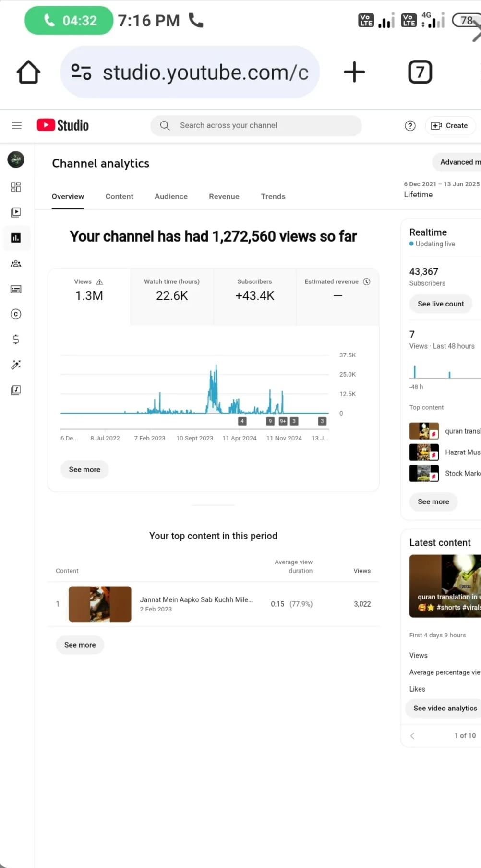Select the Watch time (hours) card
This screenshot has height=868, width=481.
pyautogui.click(x=172, y=297)
